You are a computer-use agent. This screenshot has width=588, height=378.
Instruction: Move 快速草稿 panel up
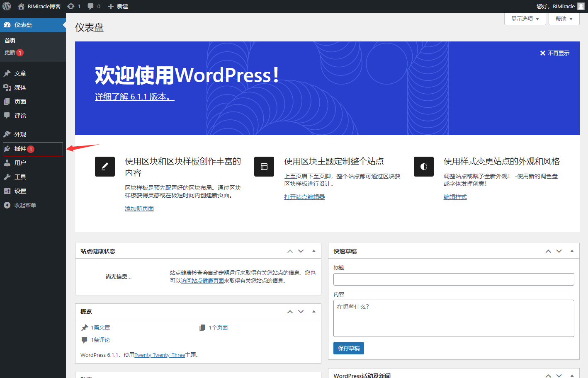pos(548,251)
